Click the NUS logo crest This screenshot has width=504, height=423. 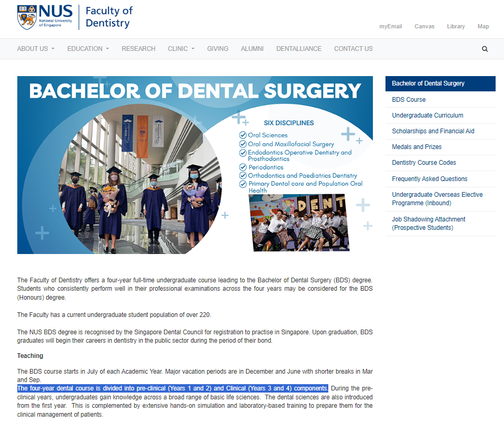click(27, 17)
